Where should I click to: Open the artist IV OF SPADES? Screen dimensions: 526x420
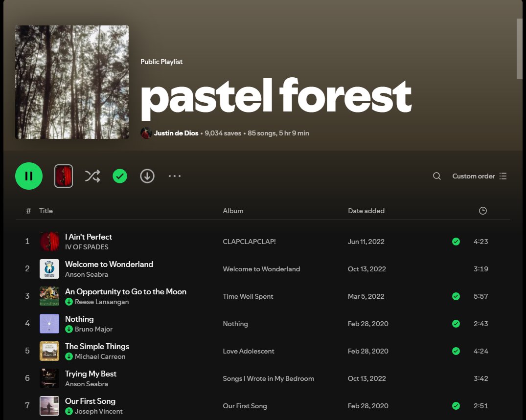(x=87, y=247)
